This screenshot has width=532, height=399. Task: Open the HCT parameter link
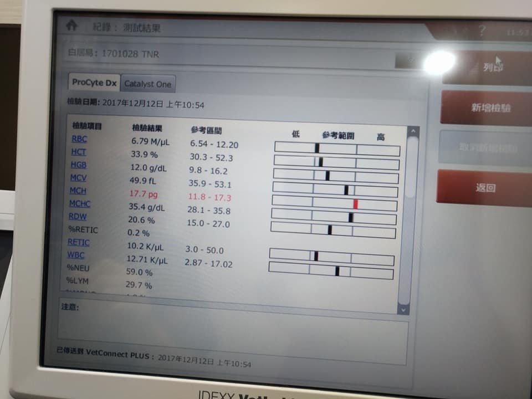coord(78,152)
